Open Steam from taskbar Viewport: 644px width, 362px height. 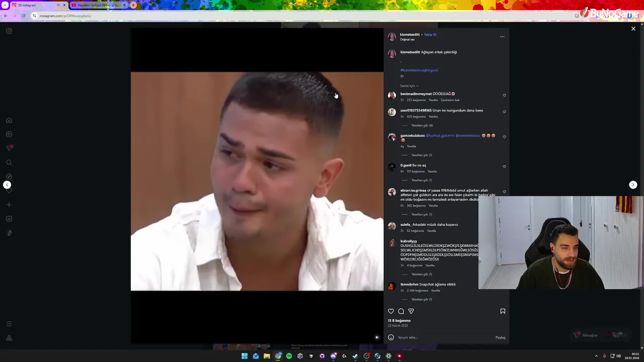355,356
